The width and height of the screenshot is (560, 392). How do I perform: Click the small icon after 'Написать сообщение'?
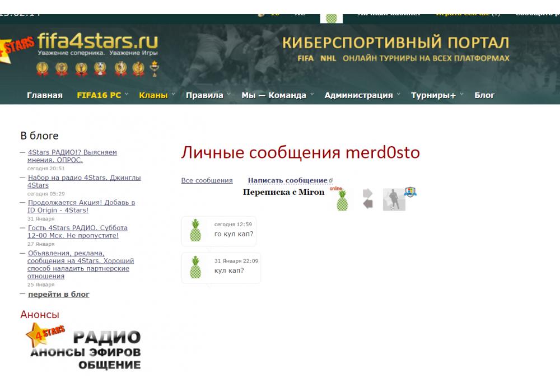click(x=331, y=181)
